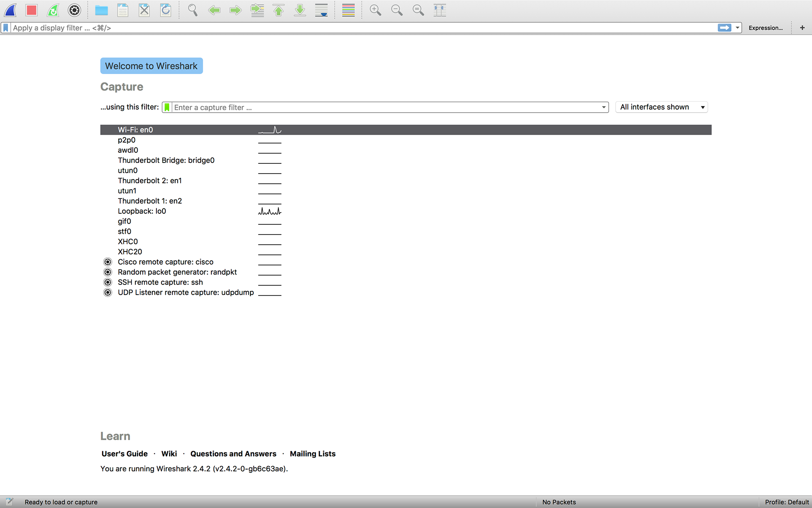Select UDP Listener remote capture: udpdump row
Screen dimensions: 812x508
click(406, 292)
